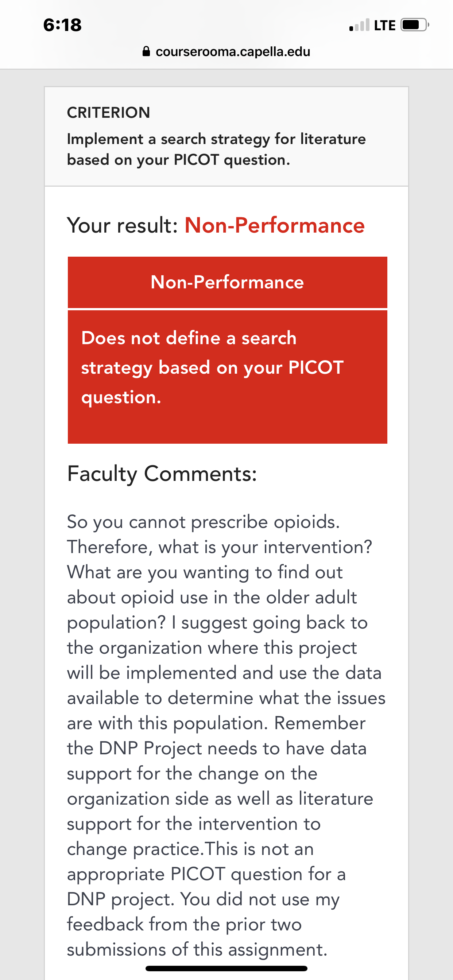Tap the 'Does not define a search strategy' description box
453x980 pixels.
tap(227, 377)
